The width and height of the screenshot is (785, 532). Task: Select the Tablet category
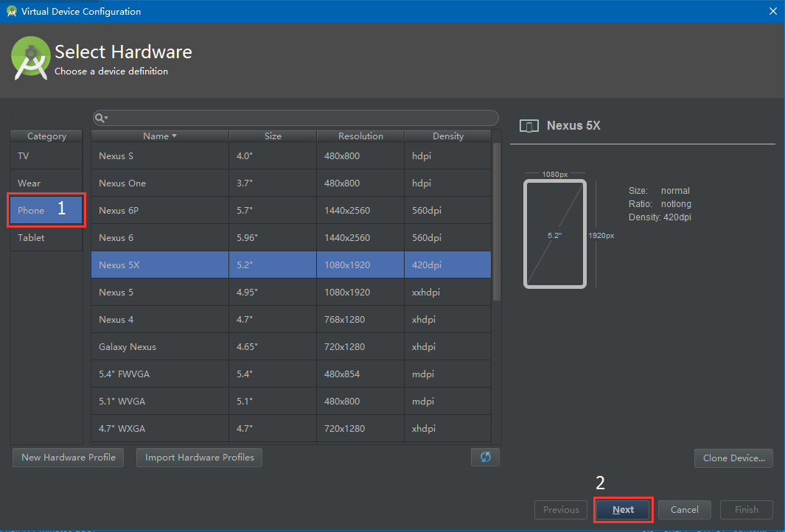pos(46,238)
